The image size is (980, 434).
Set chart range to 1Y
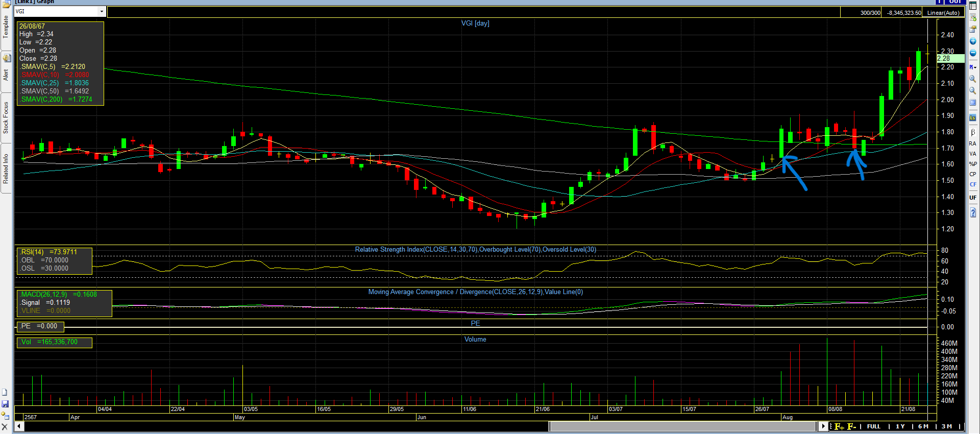point(900,426)
